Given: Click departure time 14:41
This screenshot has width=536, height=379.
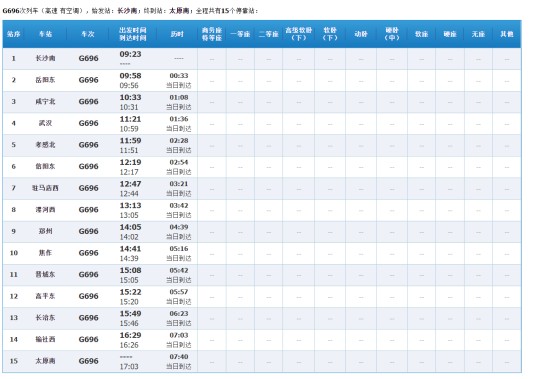Looking at the screenshot, I should [x=130, y=248].
